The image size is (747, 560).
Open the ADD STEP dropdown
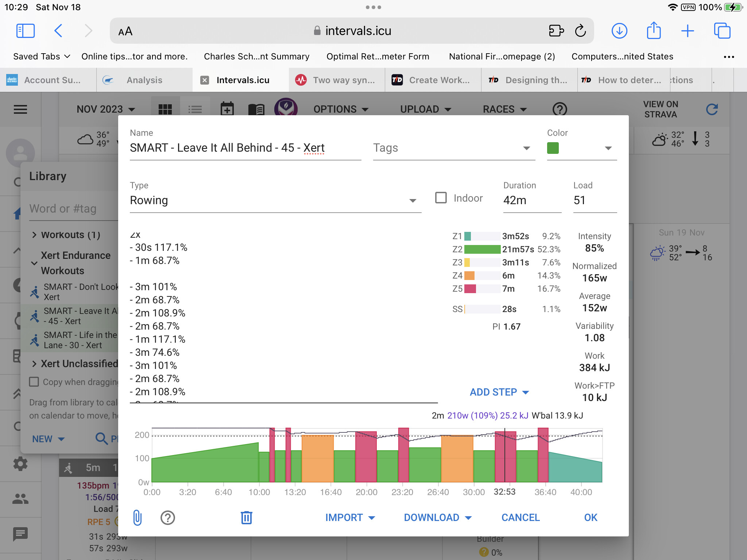[x=499, y=392]
